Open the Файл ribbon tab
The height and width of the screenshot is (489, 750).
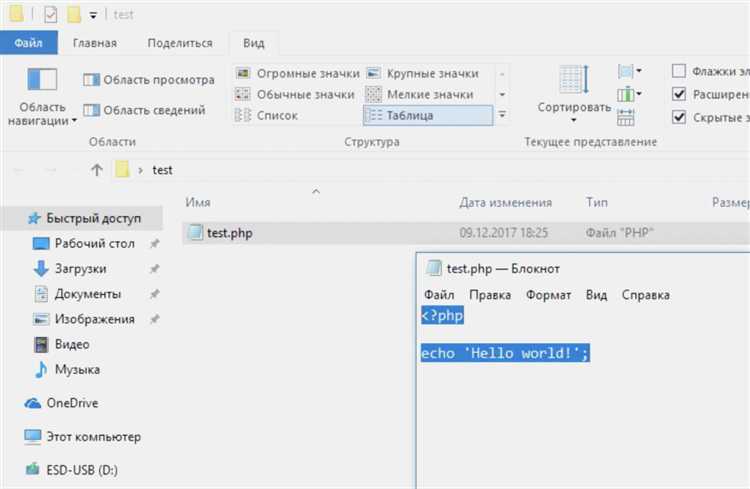click(29, 43)
